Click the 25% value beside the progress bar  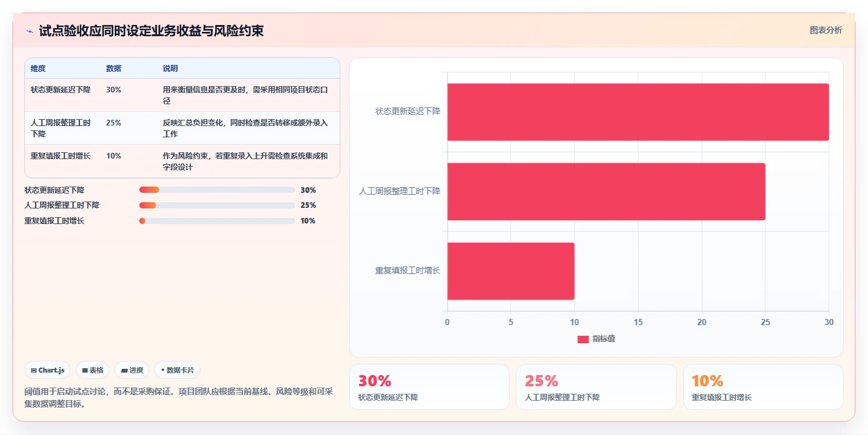click(308, 205)
